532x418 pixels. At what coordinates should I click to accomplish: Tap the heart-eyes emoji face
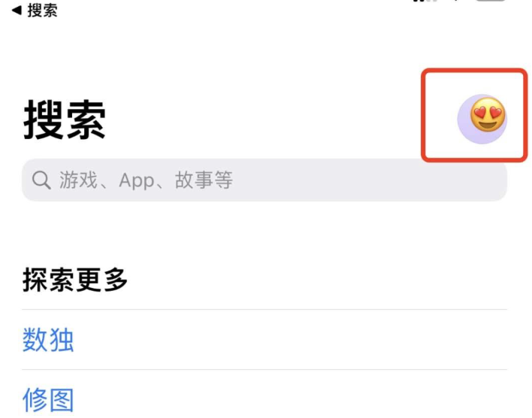pos(488,115)
